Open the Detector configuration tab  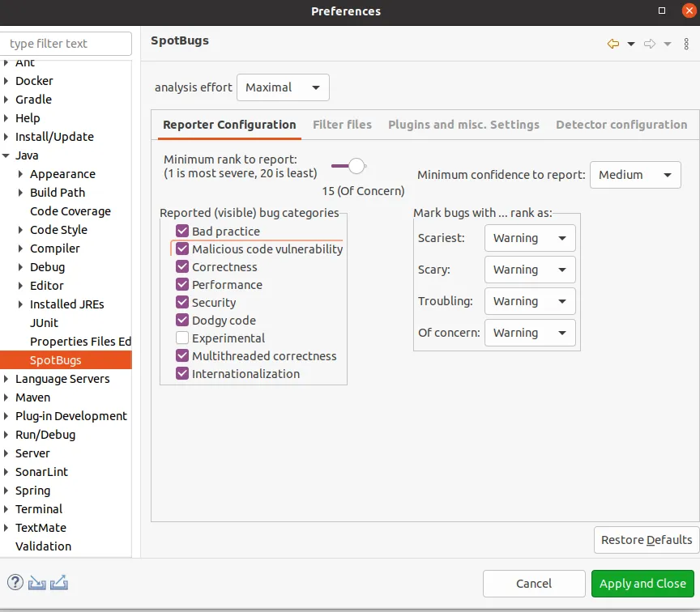pos(621,125)
